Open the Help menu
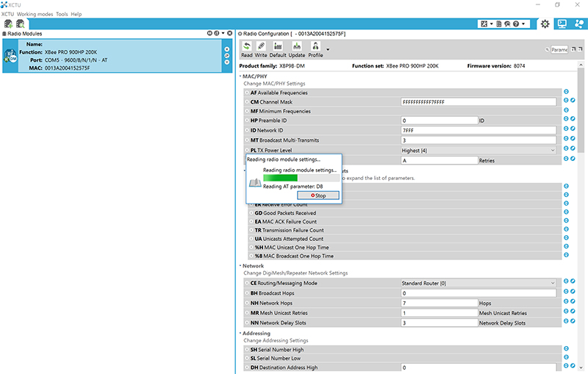 (76, 14)
